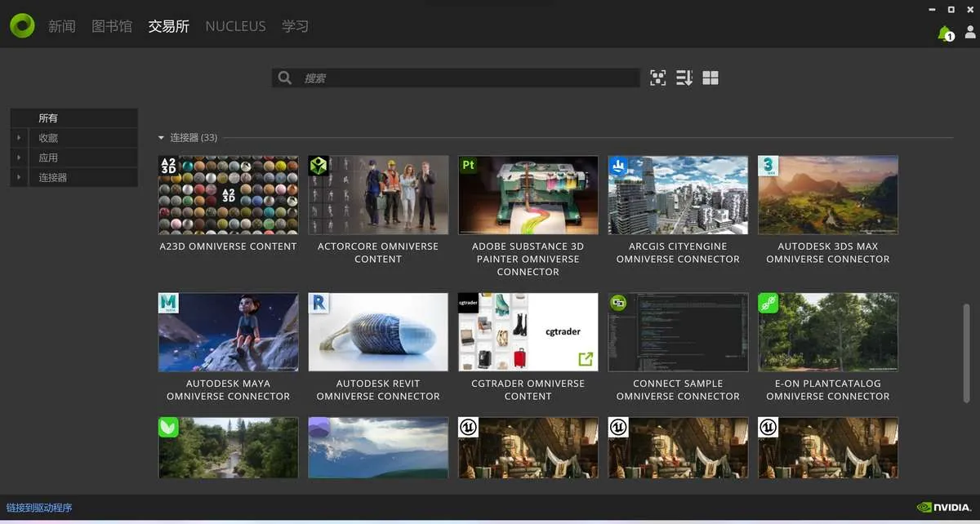Expand the 连接器 sidebar arrow
980x524 pixels.
click(x=19, y=177)
